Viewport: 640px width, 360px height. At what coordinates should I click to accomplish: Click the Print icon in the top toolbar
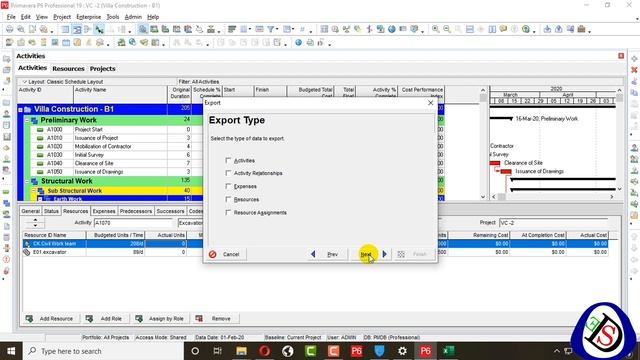pyautogui.click(x=9, y=29)
